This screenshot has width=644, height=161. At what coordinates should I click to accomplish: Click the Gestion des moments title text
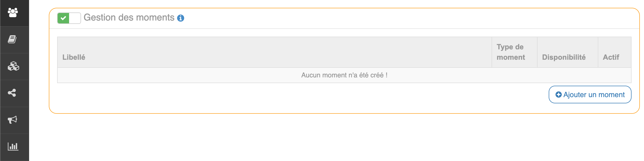tap(129, 17)
